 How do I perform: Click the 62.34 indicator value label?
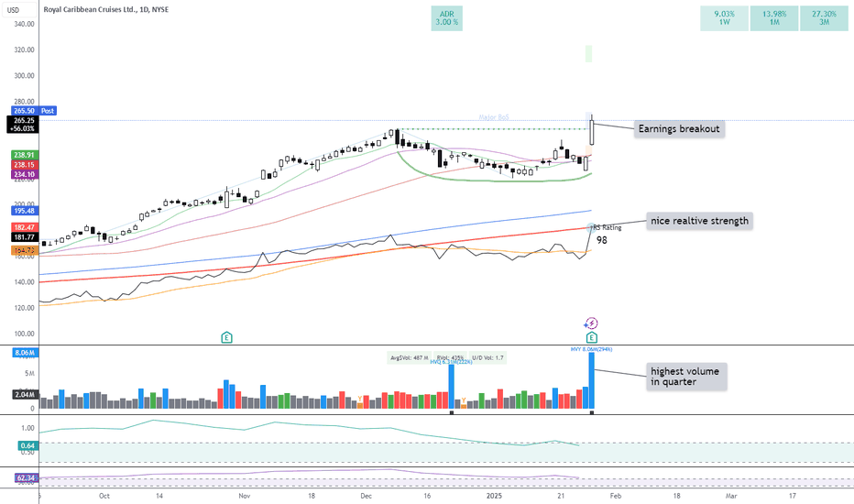coord(25,478)
